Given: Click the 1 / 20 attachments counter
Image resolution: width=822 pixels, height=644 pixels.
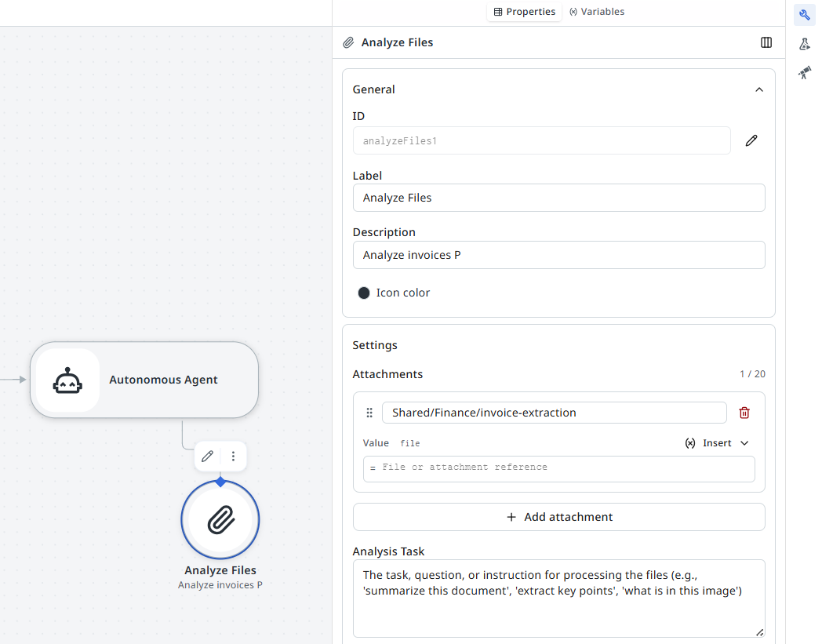Looking at the screenshot, I should click(x=752, y=374).
